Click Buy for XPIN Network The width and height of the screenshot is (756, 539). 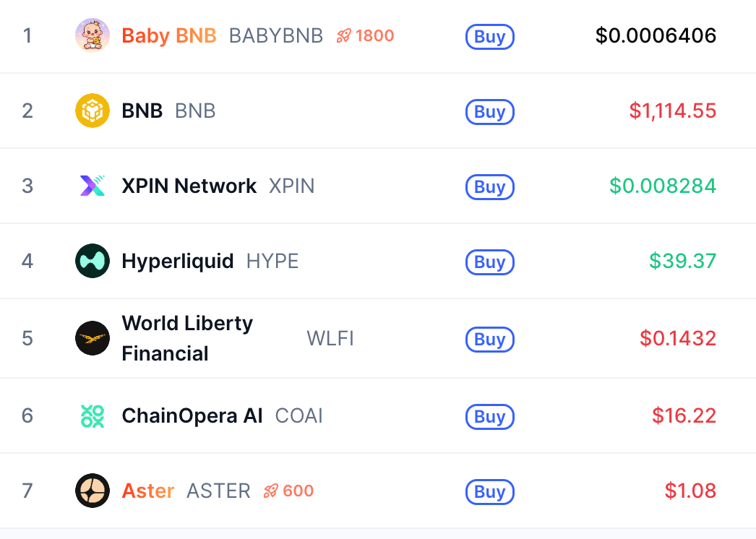tap(490, 187)
